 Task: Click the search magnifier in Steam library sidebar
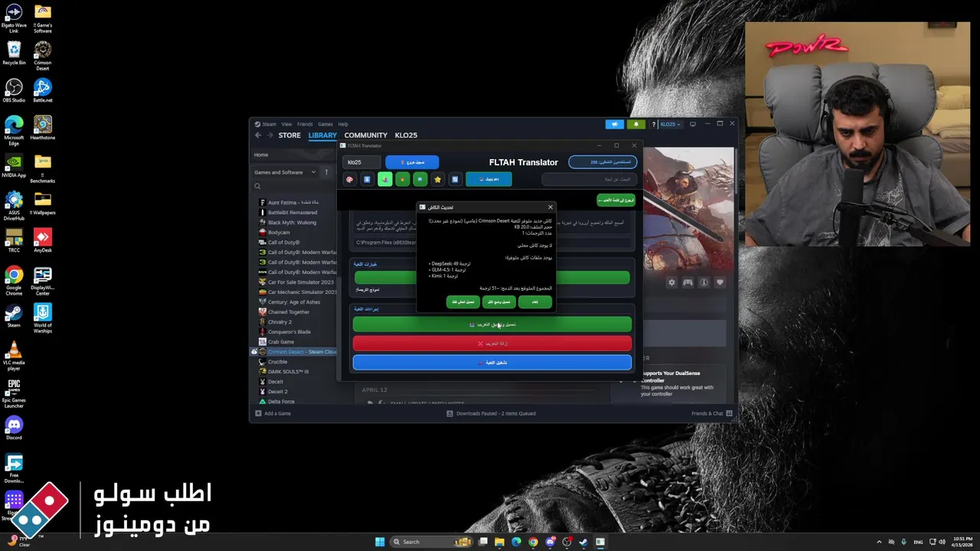click(x=257, y=186)
